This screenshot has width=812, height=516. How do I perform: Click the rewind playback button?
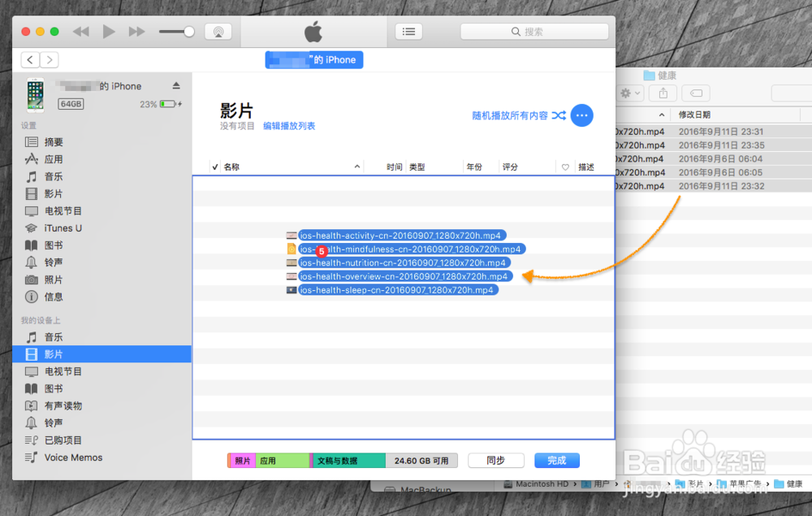80,32
